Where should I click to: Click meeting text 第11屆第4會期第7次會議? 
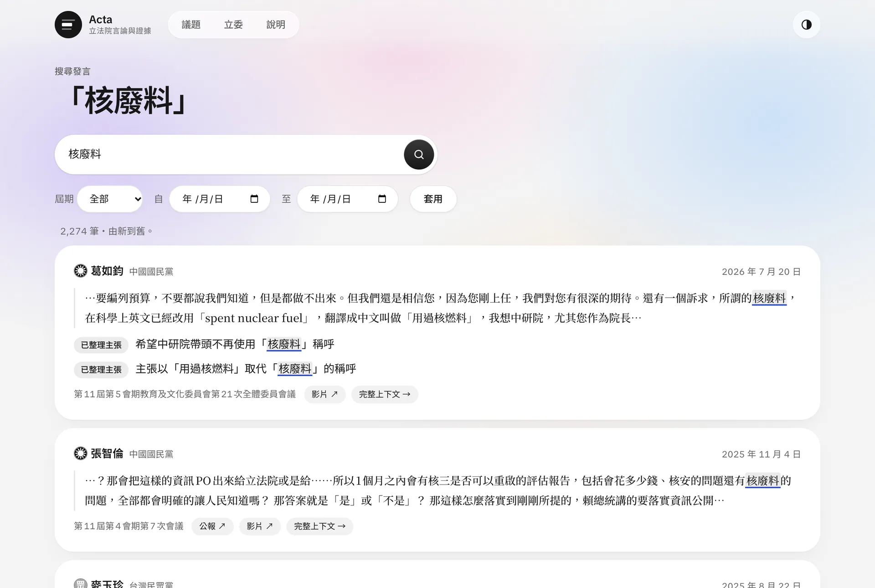129,526
